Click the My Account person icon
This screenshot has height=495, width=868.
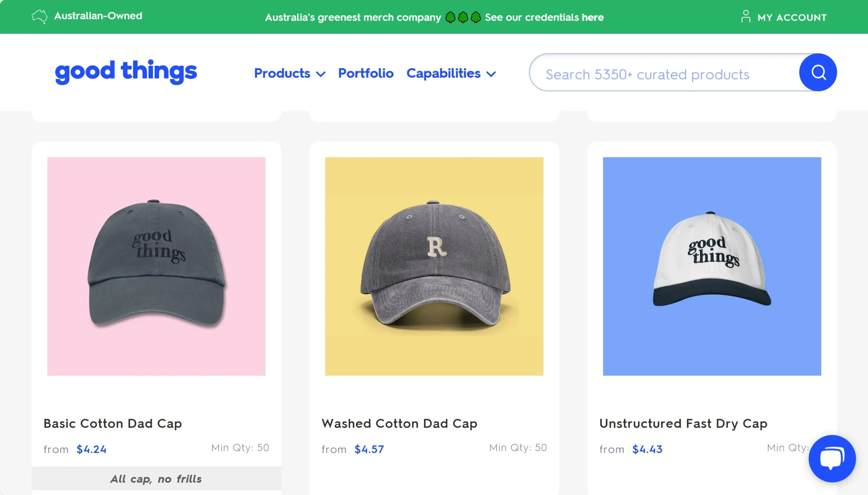point(745,16)
